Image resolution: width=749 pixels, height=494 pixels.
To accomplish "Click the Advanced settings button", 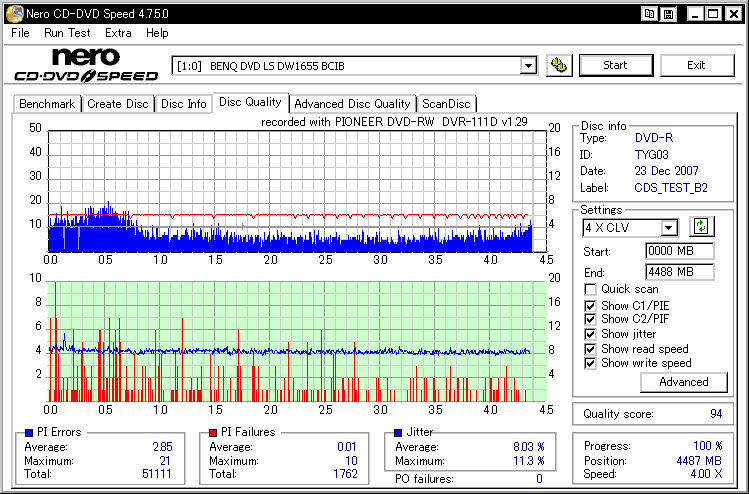I will pyautogui.click(x=684, y=382).
